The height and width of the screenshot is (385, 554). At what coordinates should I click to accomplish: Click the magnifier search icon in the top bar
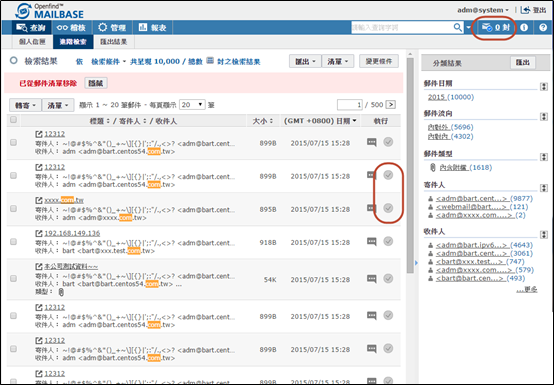(x=458, y=27)
